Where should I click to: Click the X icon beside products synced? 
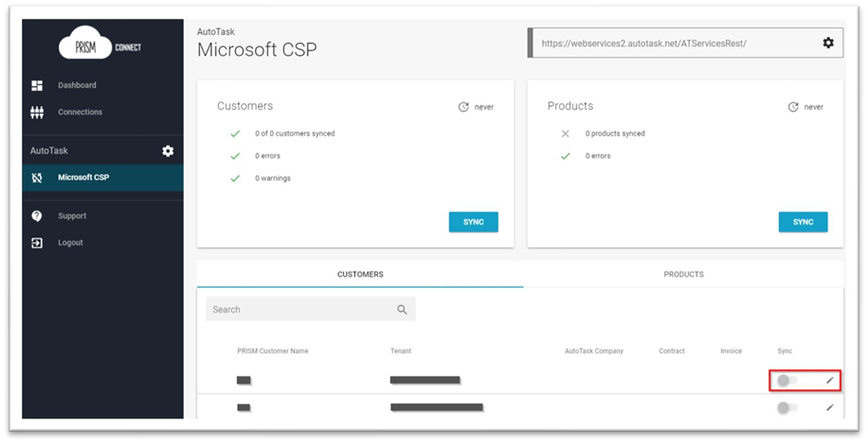tap(565, 133)
